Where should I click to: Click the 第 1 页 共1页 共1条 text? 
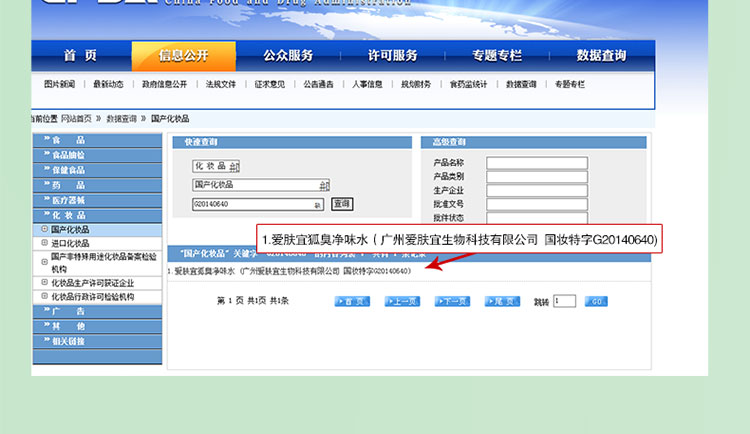tap(253, 301)
